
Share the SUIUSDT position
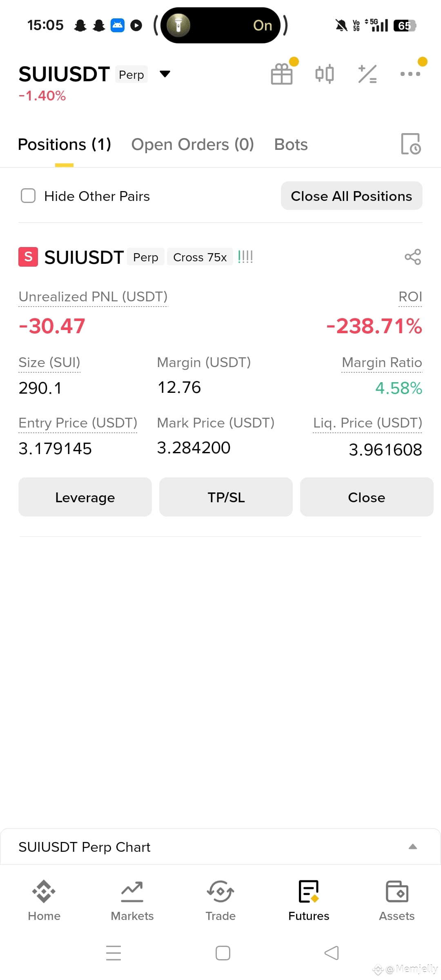pos(412,257)
